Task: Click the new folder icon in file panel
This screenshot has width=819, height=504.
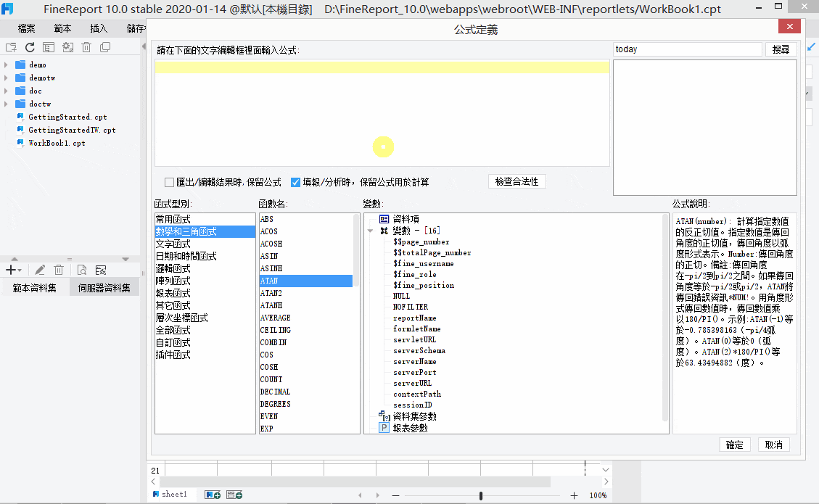Action: click(11, 48)
